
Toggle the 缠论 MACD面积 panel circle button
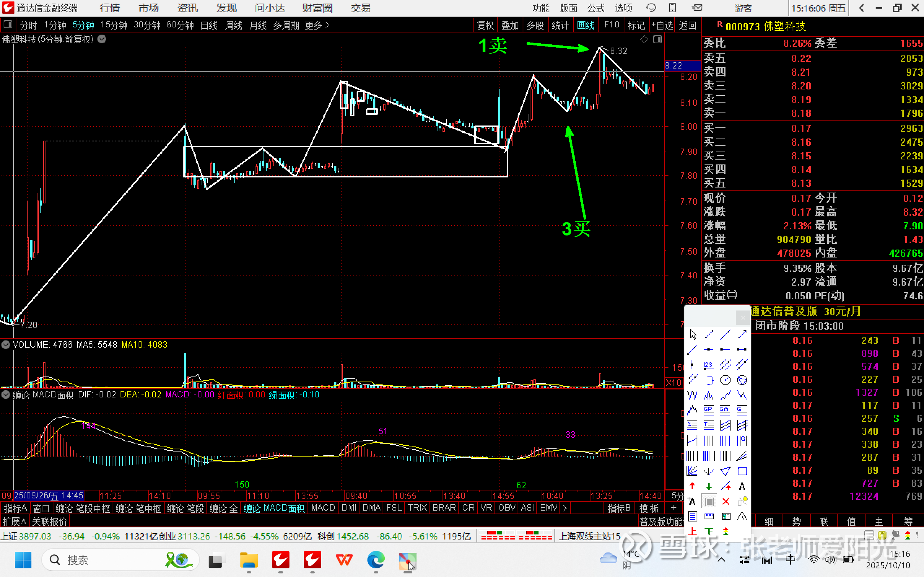[6, 395]
